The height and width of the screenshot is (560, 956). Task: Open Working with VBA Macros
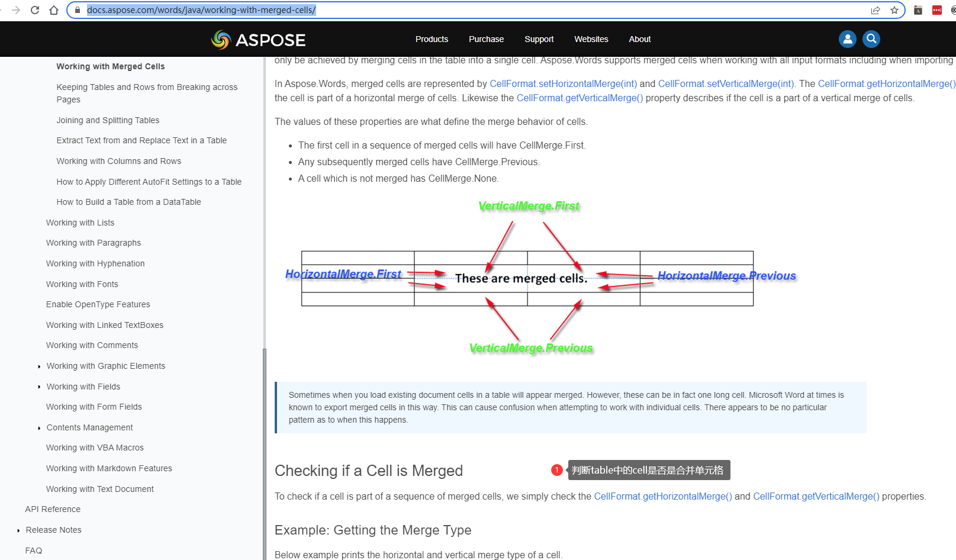(95, 448)
